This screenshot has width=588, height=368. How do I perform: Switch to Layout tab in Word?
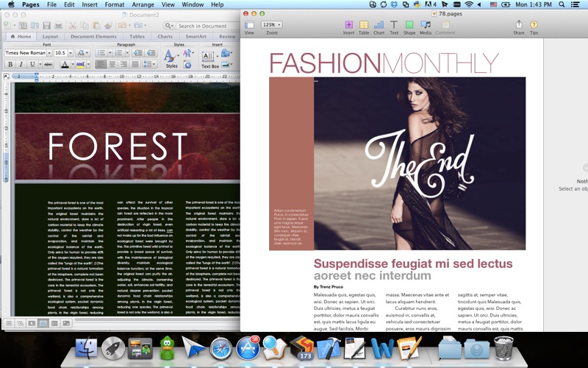(50, 36)
